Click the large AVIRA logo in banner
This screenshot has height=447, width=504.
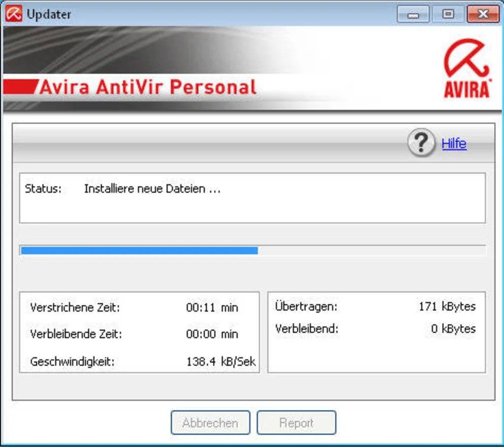click(x=466, y=69)
